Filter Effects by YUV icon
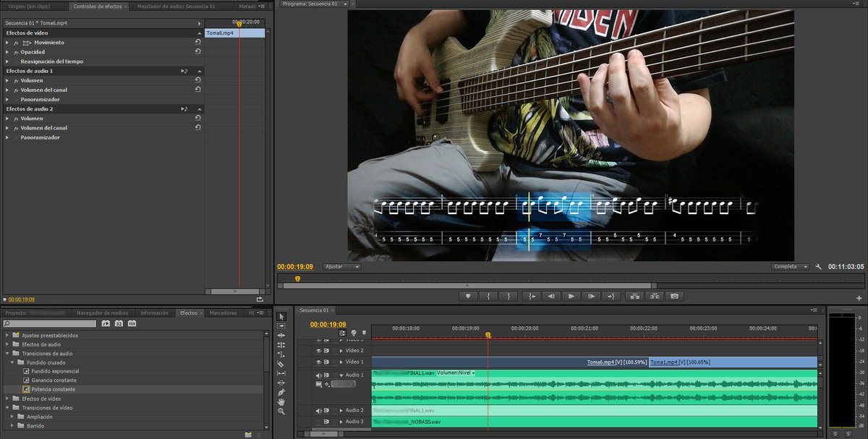Screen dimensions: 868x439 (132, 323)
